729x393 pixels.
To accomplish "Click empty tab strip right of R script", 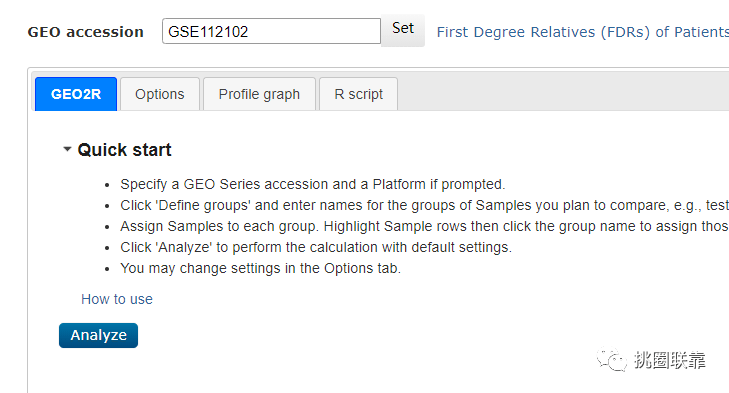I will tap(563, 93).
